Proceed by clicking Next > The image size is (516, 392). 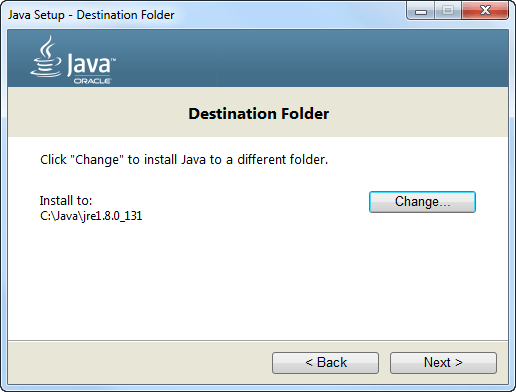click(x=443, y=363)
